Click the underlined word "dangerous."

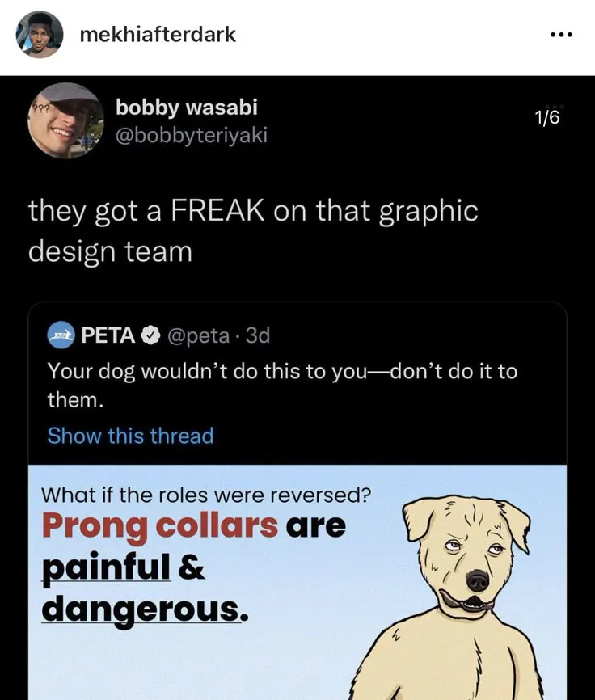(142, 607)
